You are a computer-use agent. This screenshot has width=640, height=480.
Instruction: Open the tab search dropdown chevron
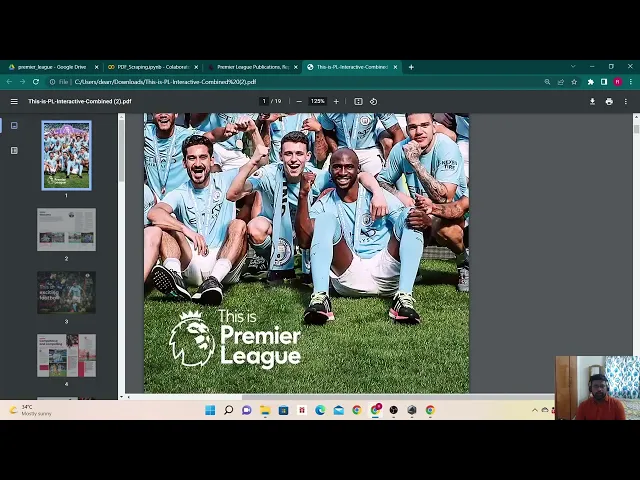(573, 66)
